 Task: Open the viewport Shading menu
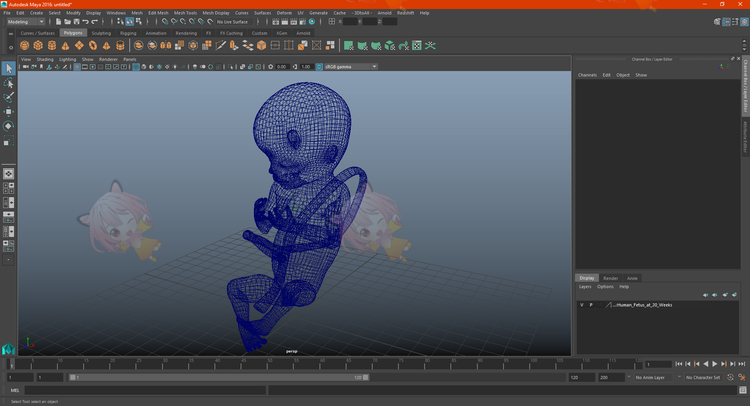click(x=45, y=59)
